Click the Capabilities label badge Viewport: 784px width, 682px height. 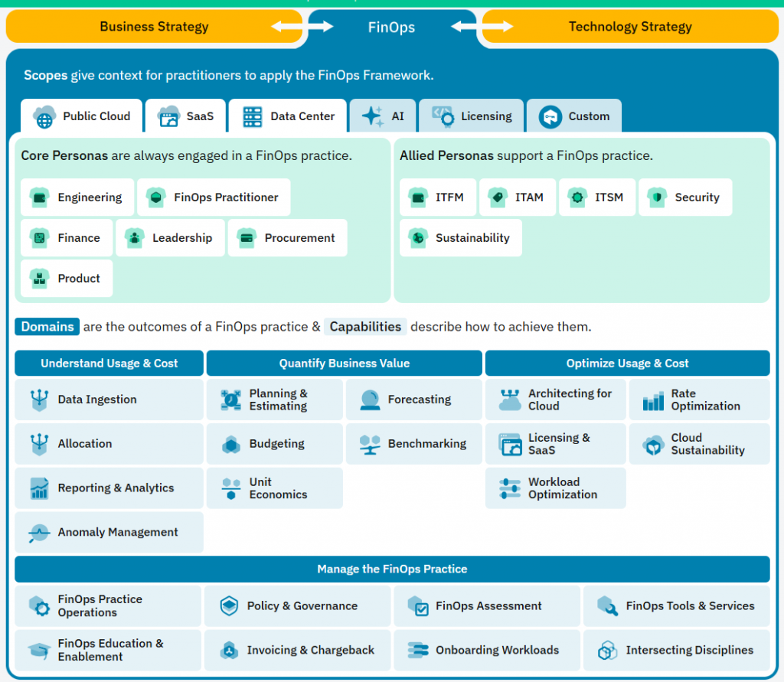[x=365, y=327]
